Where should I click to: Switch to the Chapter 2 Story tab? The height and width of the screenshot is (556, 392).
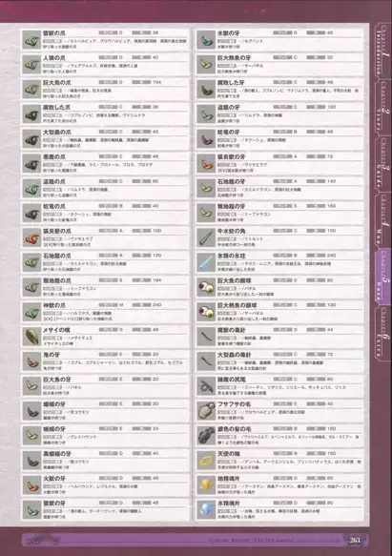click(382, 107)
